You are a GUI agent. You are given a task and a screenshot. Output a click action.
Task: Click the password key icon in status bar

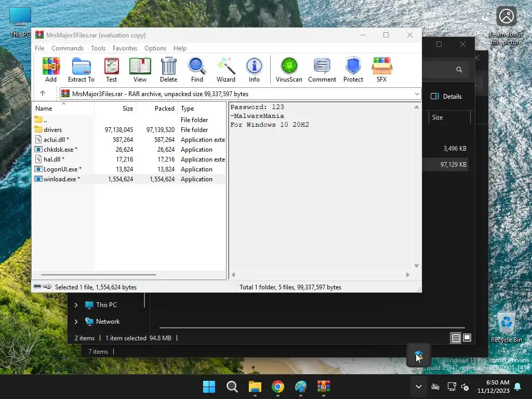coord(47,287)
